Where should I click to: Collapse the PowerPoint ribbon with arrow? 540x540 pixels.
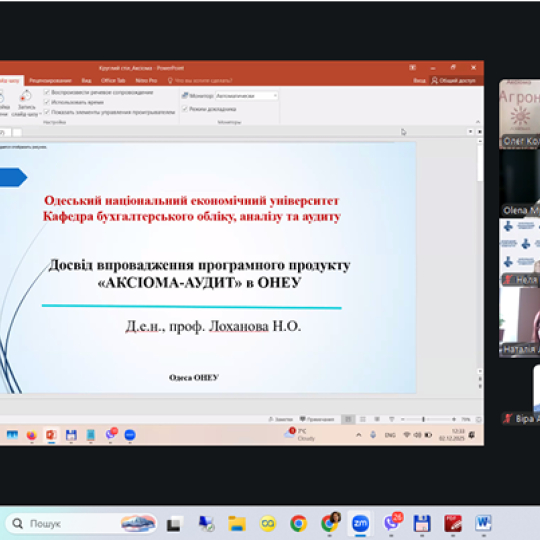tap(478, 122)
